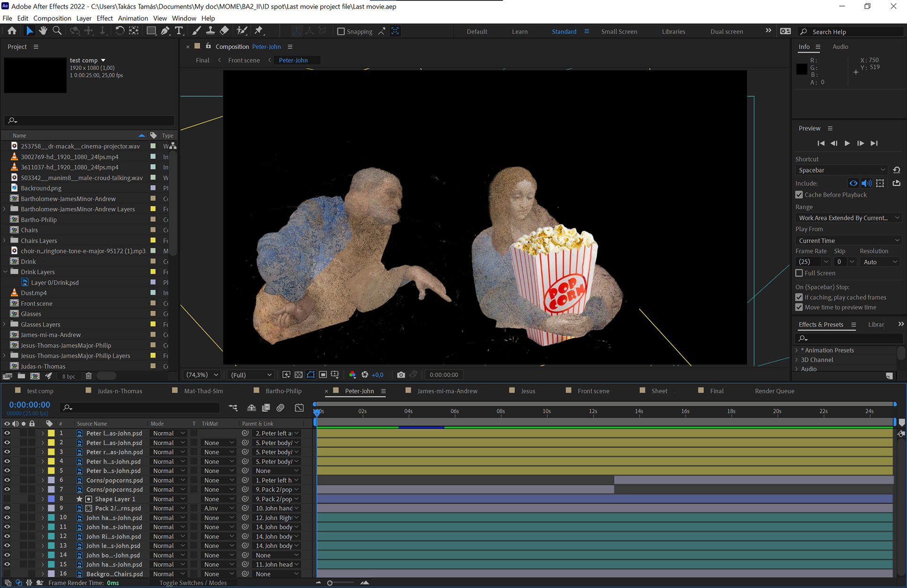Switch to the Libraries workspace
The height and width of the screenshot is (588, 907).
[x=673, y=31]
